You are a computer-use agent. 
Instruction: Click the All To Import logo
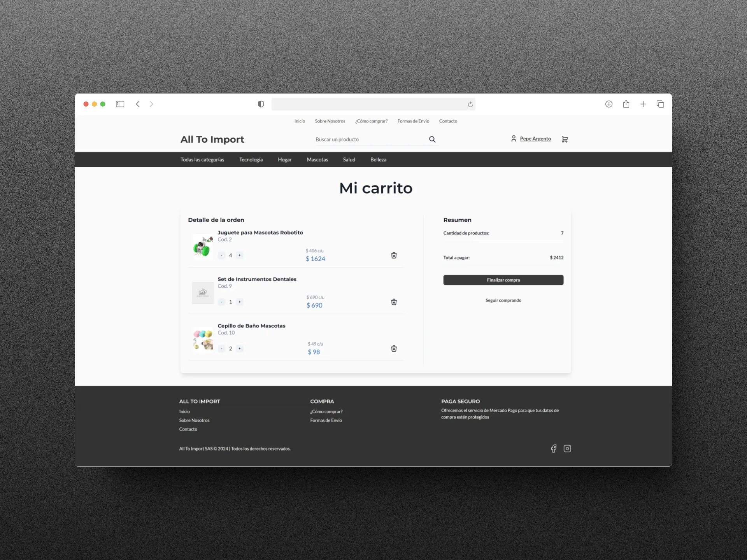coord(212,139)
